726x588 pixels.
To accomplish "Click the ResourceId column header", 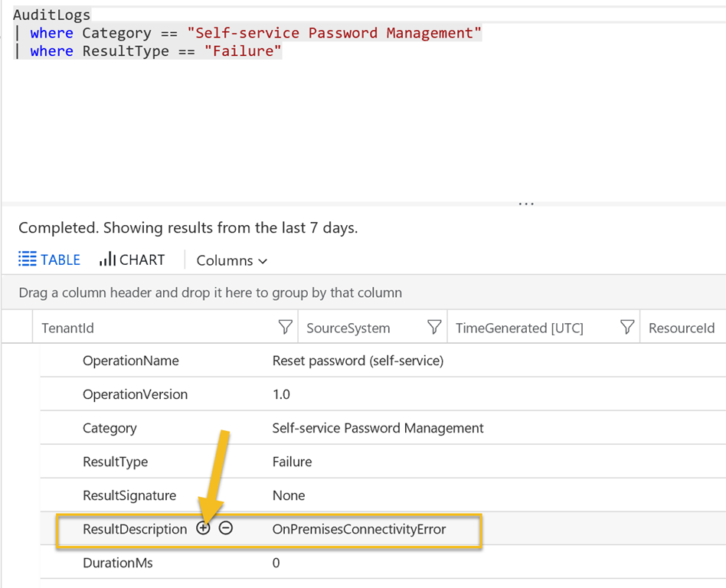I will tap(682, 328).
